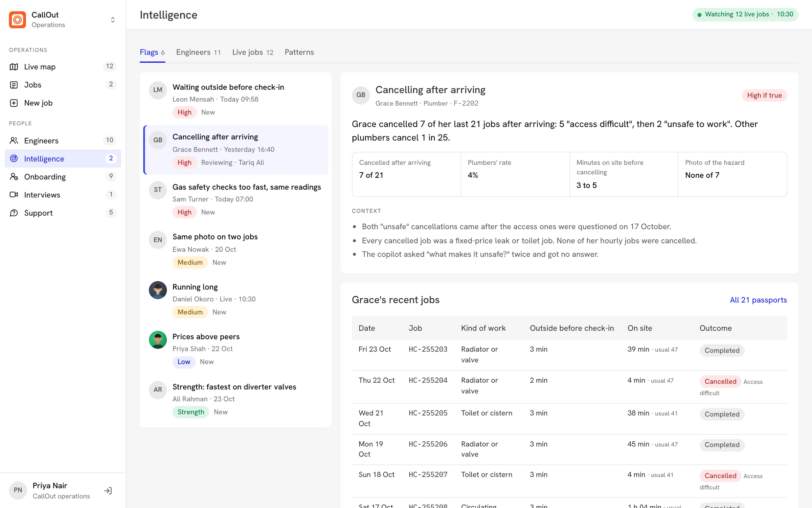
Task: Click job number HC-255207
Action: 428,475
